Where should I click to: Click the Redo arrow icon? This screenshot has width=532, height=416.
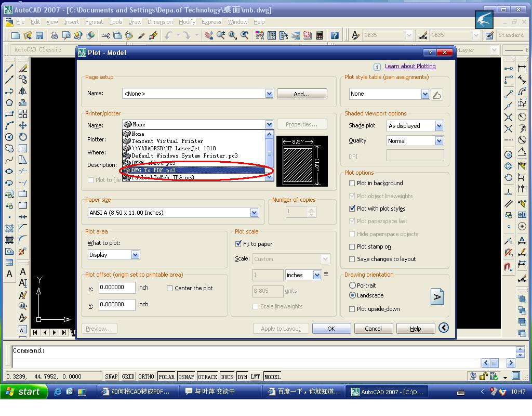click(x=187, y=35)
